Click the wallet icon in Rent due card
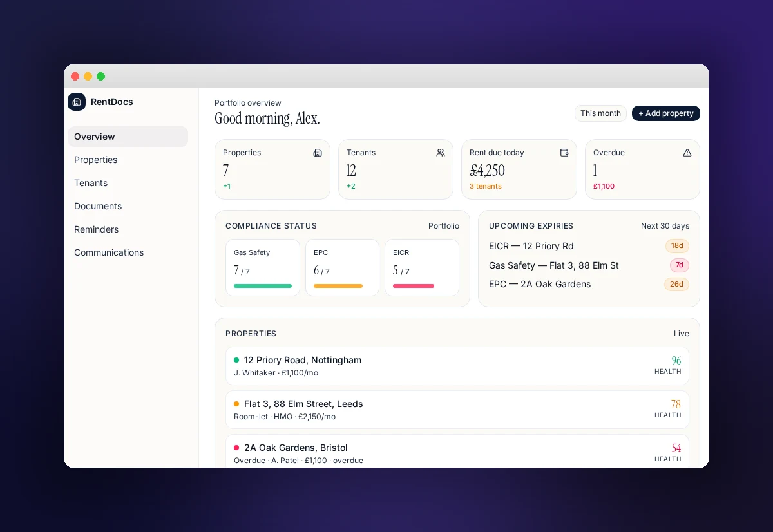 564,153
